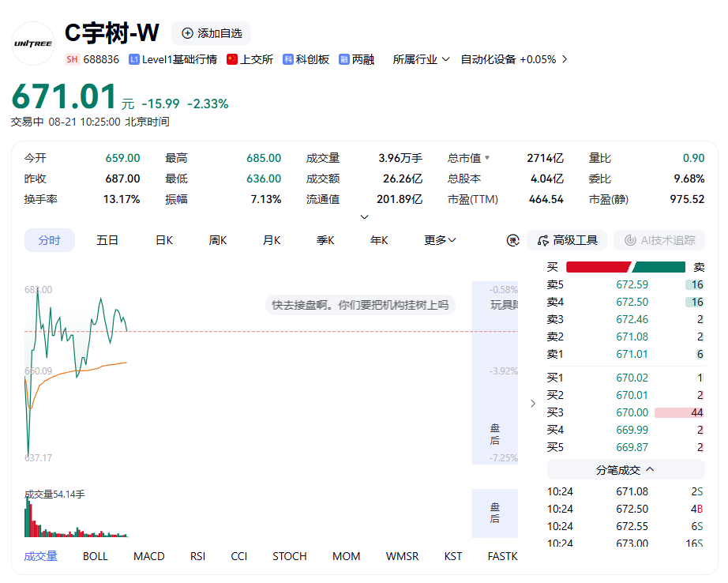Click the buy/sell ratio bar

[626, 267]
